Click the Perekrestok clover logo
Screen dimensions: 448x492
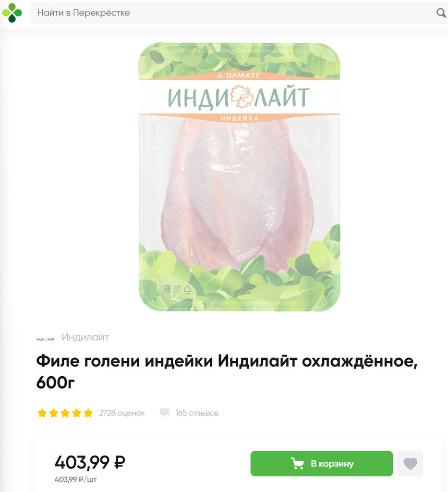12,13
